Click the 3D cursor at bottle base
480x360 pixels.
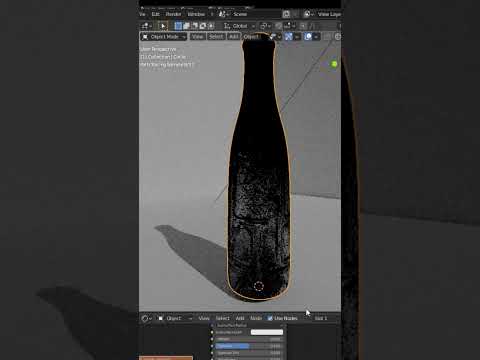point(259,286)
